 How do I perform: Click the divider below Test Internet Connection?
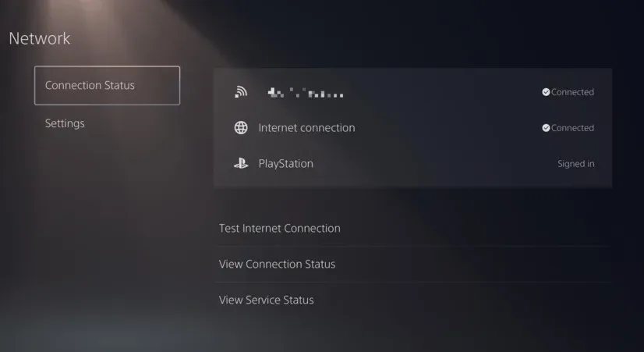click(x=412, y=246)
